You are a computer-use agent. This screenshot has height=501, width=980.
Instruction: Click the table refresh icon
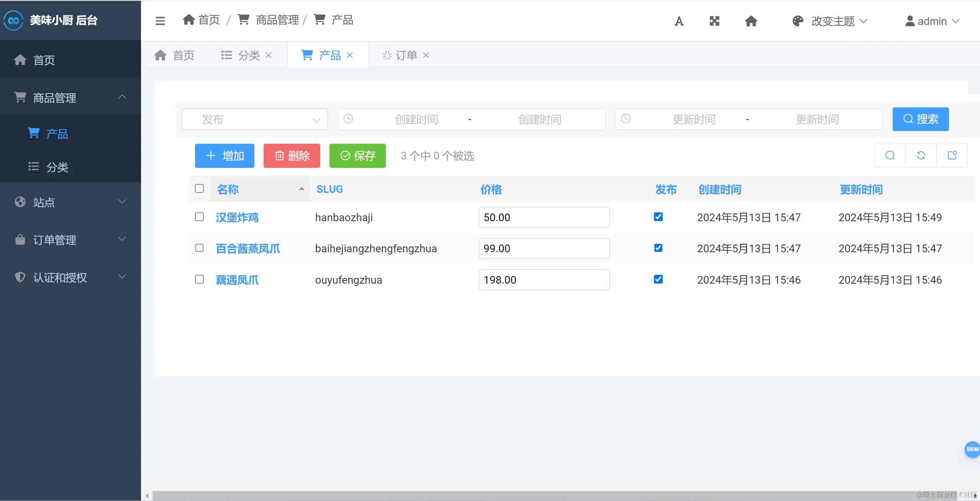921,156
